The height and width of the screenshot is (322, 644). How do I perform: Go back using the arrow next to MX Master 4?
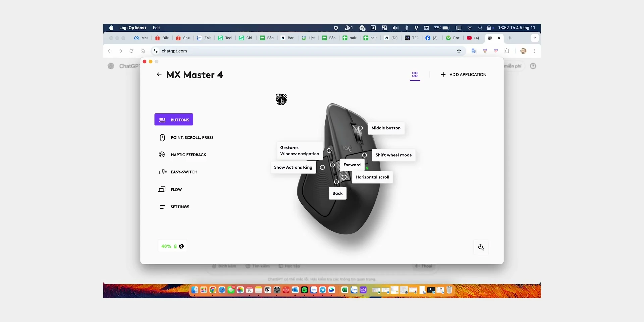point(159,74)
